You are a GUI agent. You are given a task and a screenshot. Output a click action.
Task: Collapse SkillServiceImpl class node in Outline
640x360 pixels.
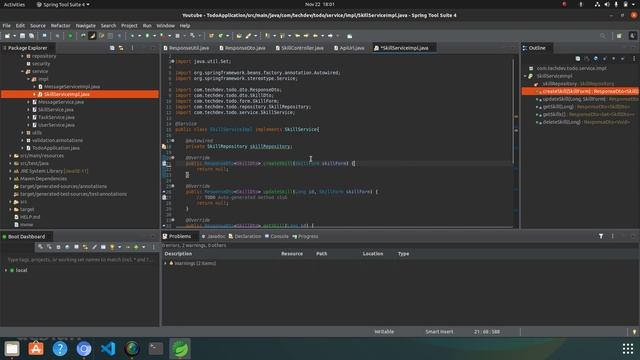526,76
